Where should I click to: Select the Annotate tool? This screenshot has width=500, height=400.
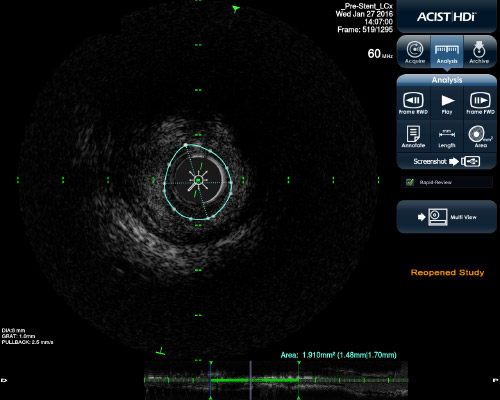point(413,136)
